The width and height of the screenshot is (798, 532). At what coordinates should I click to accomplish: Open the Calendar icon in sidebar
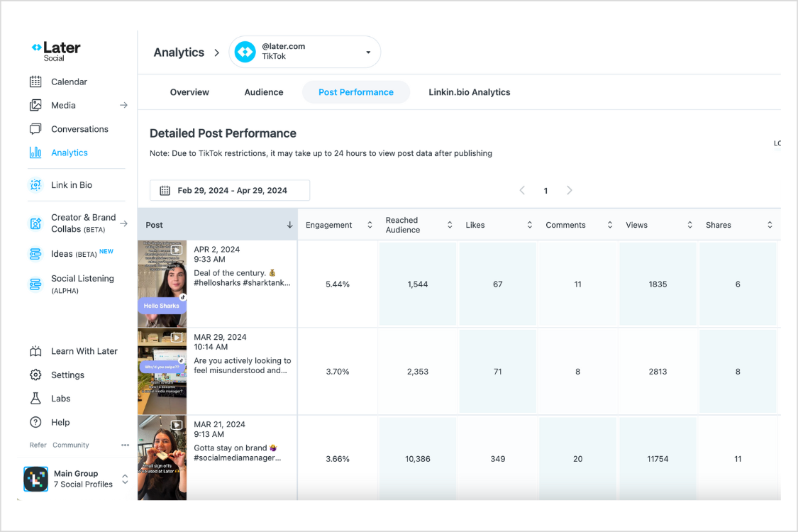pyautogui.click(x=35, y=82)
